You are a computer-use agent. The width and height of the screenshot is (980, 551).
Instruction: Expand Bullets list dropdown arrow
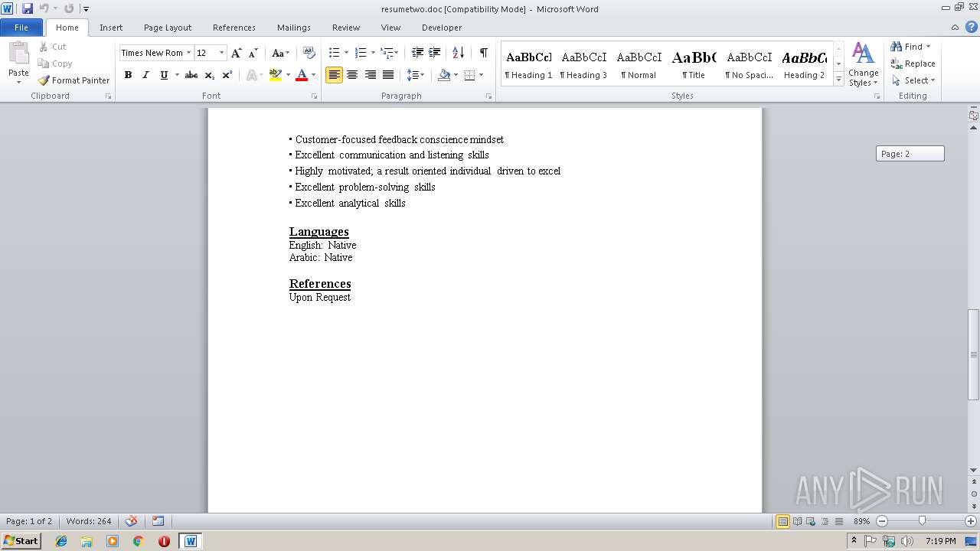[x=346, y=53]
